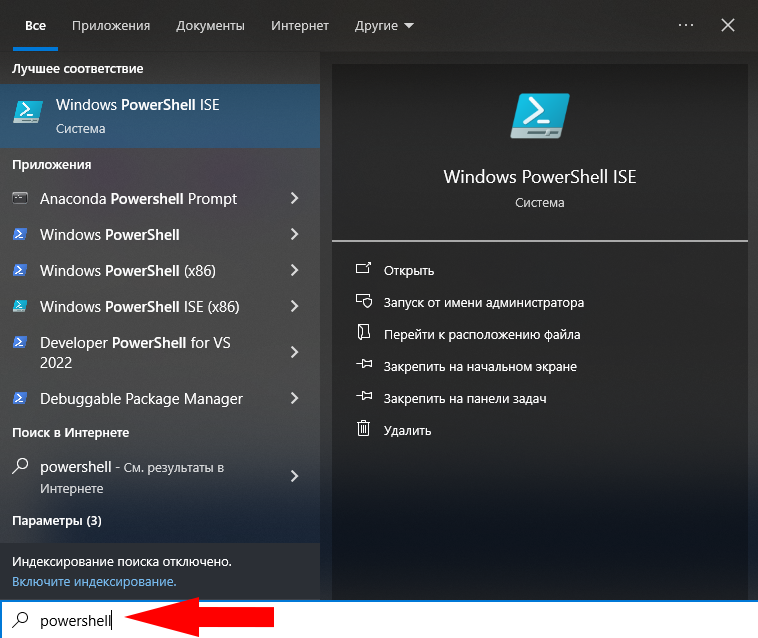Screen dimensions: 758x638
Task: Click the magnifier icon in search box
Action: click(x=20, y=620)
